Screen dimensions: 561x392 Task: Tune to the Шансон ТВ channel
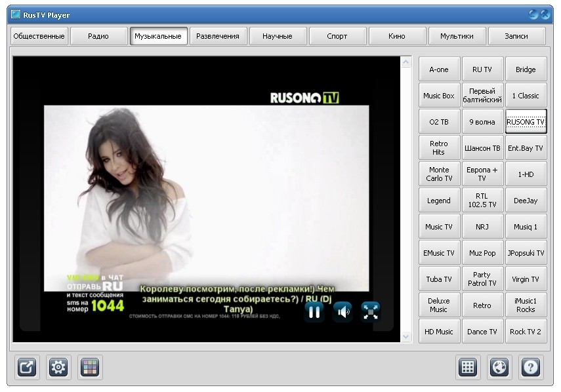coord(482,148)
